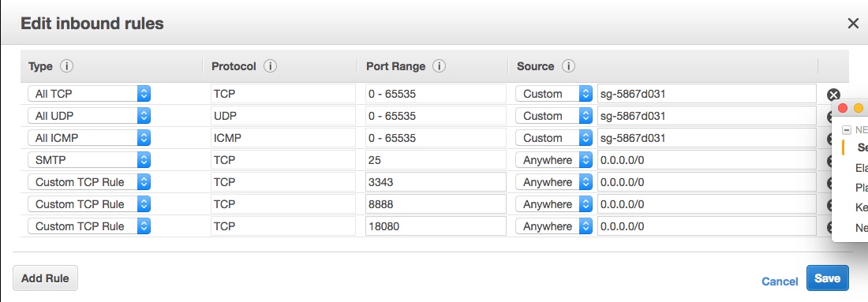The width and height of the screenshot is (868, 302).
Task: Click Edit inbound rules dialog title
Action: tap(92, 23)
